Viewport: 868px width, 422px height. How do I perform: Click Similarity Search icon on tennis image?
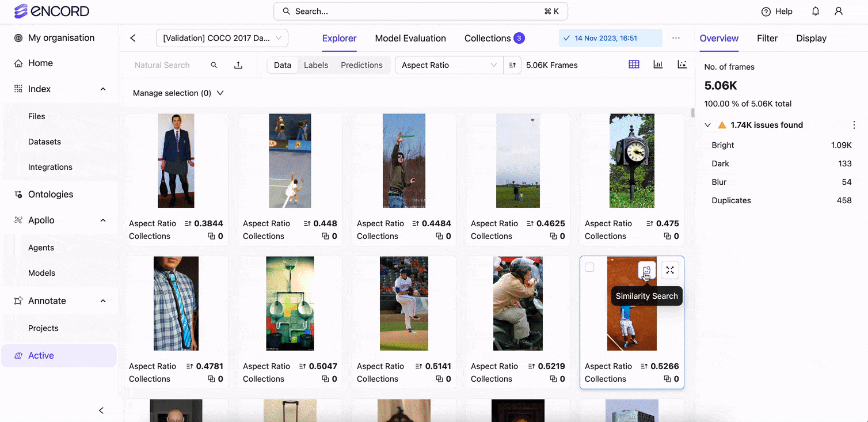tap(646, 271)
